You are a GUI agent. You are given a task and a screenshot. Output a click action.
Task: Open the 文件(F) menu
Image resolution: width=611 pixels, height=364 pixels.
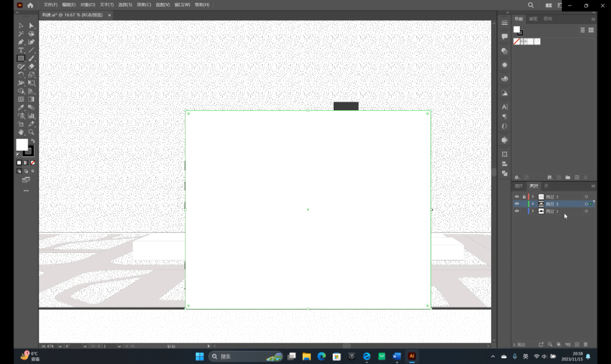(x=51, y=5)
